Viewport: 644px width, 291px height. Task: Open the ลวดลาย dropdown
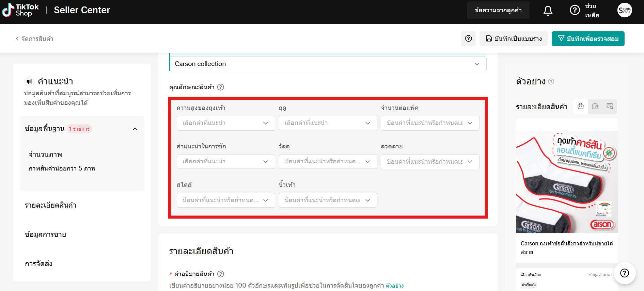pos(430,162)
